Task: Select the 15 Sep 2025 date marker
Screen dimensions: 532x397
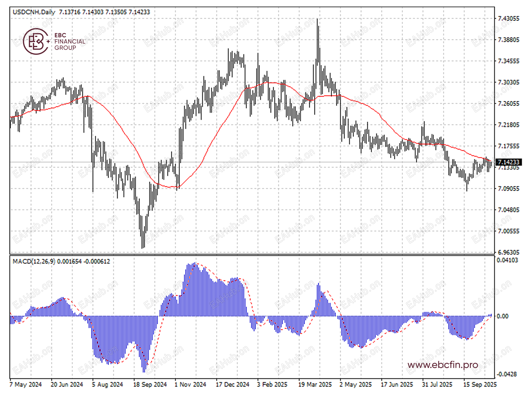Action: 480,384
